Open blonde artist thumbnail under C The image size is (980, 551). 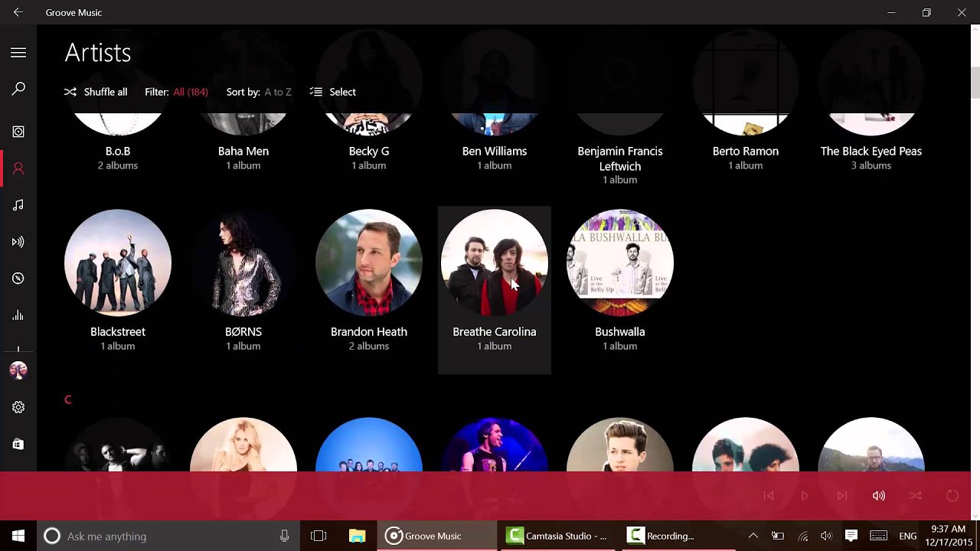pos(243,445)
